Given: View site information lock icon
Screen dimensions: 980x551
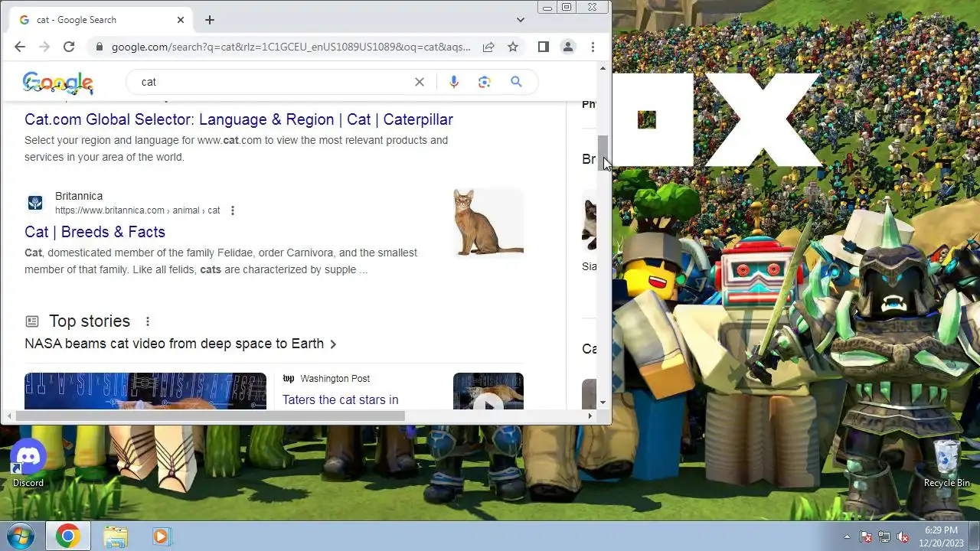Looking at the screenshot, I should coord(98,47).
